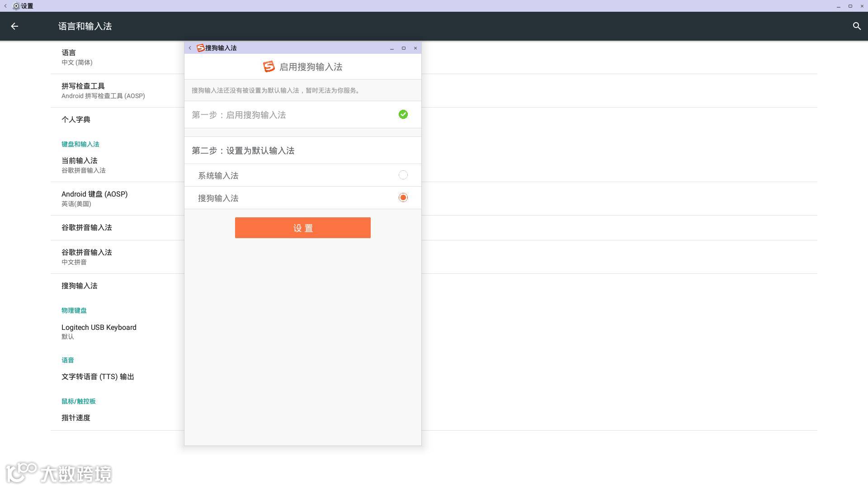Screen dimensions: 868x488
Task: Open Logitech USB Keyboard layout chooser
Action: 99,331
